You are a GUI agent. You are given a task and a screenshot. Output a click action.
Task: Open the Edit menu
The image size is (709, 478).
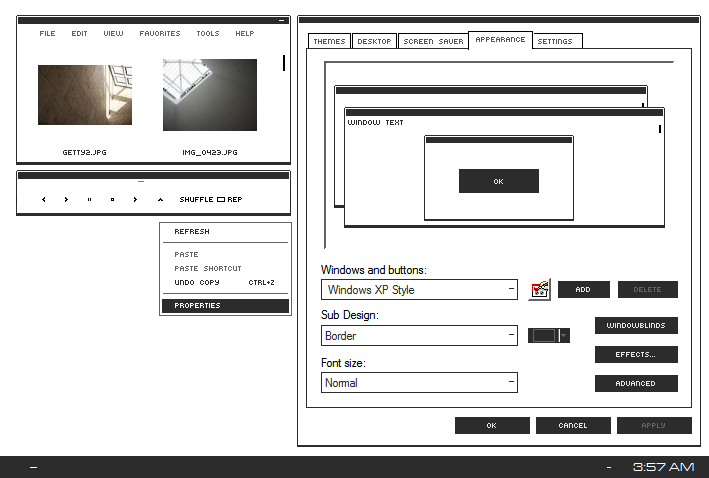pyautogui.click(x=79, y=33)
